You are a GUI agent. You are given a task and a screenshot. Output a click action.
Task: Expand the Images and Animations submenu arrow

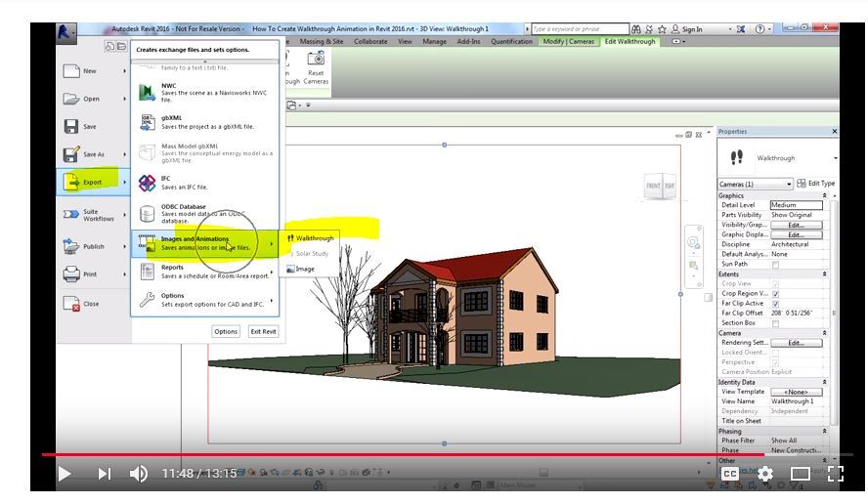272,243
